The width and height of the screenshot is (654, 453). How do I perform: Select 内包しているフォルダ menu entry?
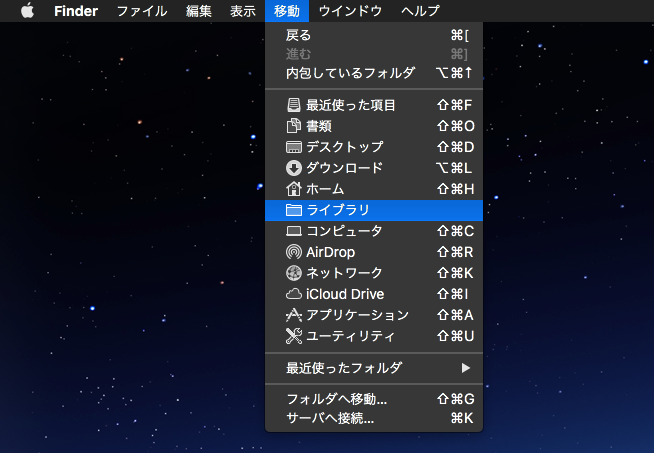(x=374, y=73)
